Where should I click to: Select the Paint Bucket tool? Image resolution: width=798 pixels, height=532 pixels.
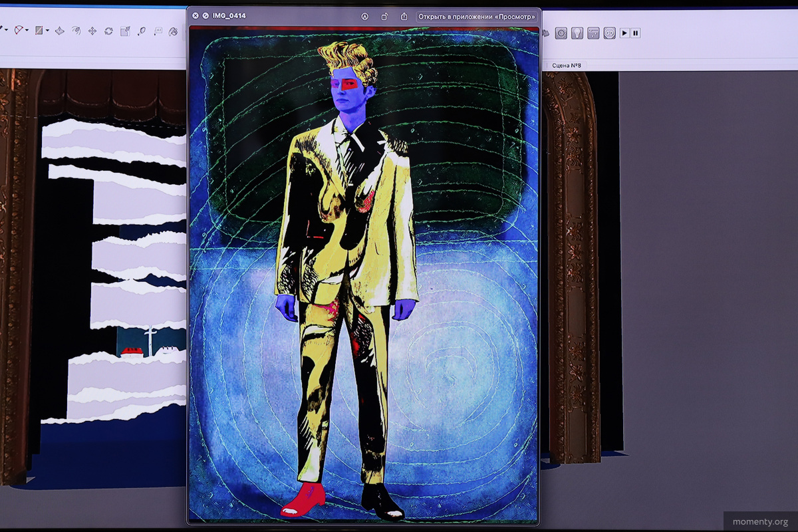coord(173,31)
